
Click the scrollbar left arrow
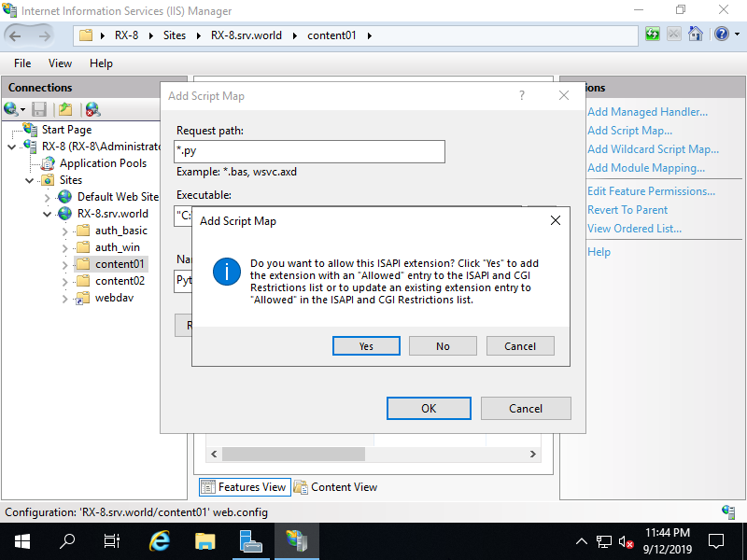(x=214, y=454)
